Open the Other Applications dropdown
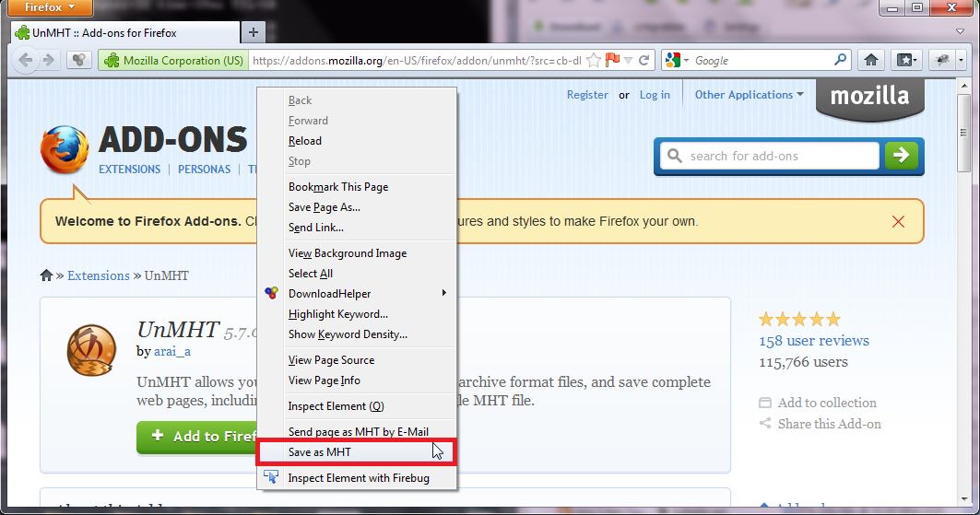980x515 pixels. [749, 95]
